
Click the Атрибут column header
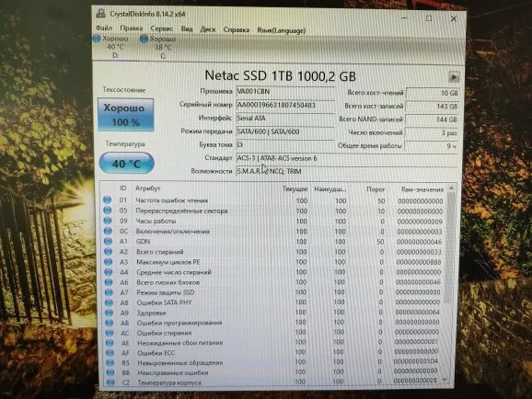pyautogui.click(x=148, y=188)
